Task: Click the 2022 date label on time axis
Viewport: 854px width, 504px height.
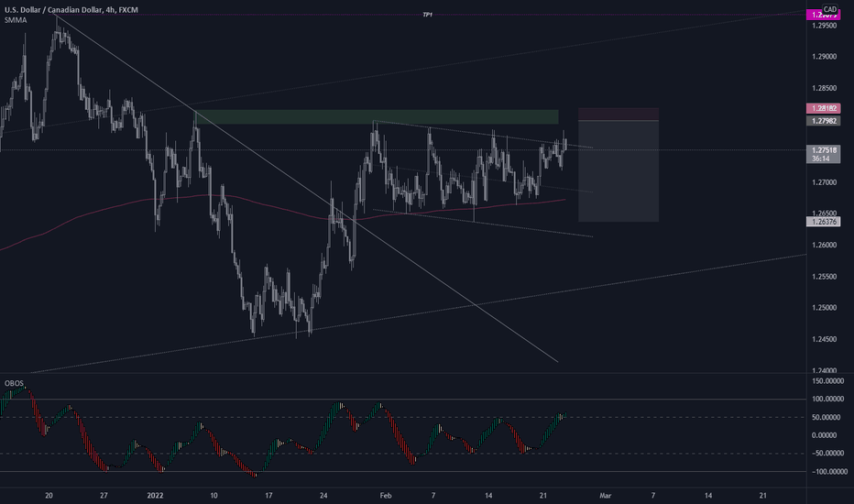Action: pyautogui.click(x=155, y=496)
